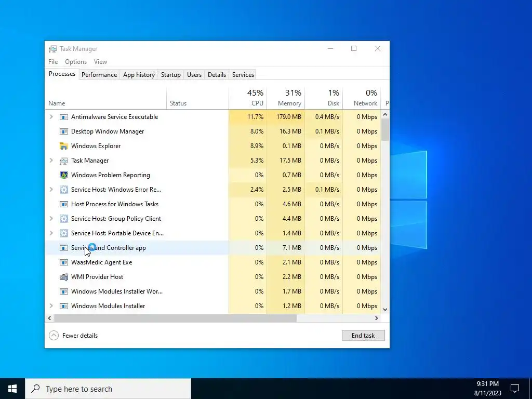Switch to the App history tab

139,75
